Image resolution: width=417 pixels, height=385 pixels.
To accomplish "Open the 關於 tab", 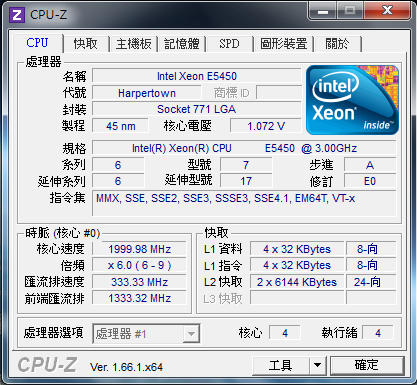I will click(x=337, y=44).
